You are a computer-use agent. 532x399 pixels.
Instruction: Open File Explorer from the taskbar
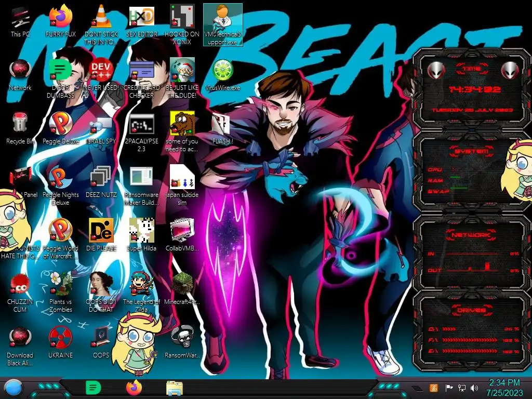pyautogui.click(x=175, y=388)
